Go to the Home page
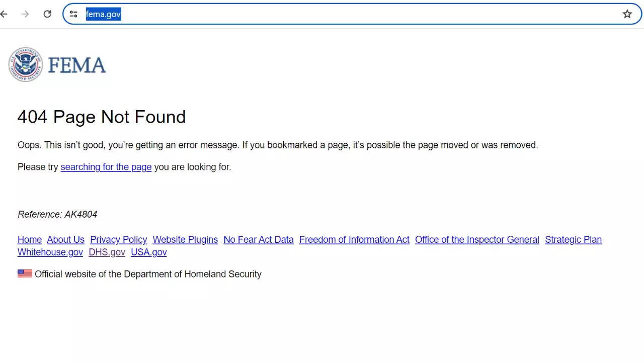This screenshot has width=644, height=362. click(29, 240)
